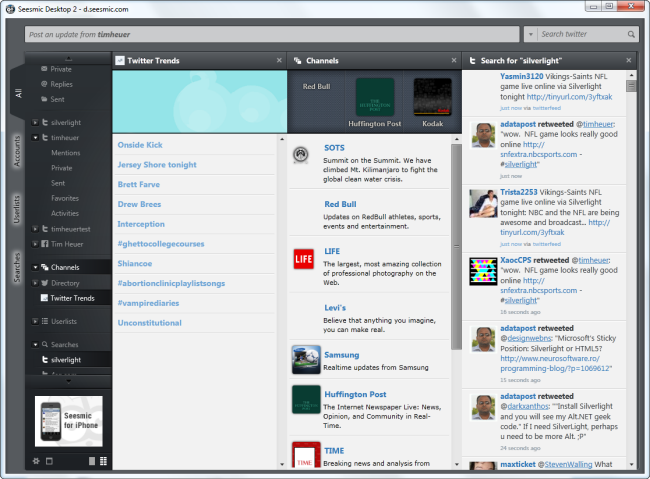Focus the Search twitter field
Image resolution: width=650 pixels, height=479 pixels.
[x=583, y=34]
